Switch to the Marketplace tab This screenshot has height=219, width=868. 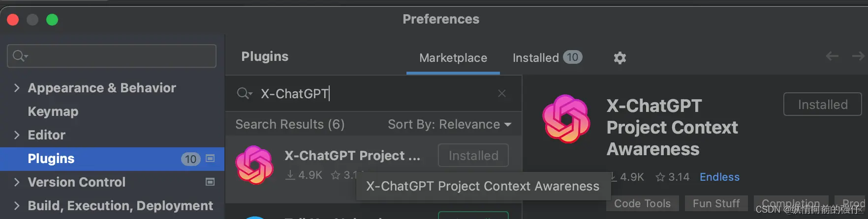453,58
